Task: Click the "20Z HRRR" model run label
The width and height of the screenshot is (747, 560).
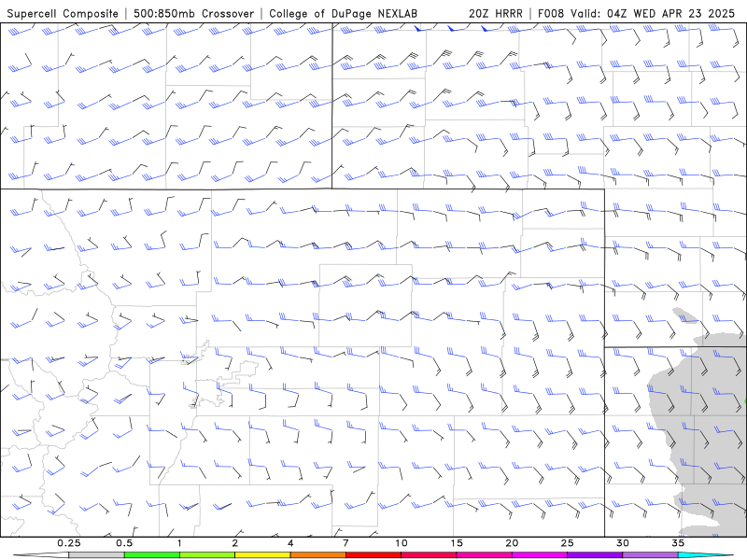Action: point(496,13)
